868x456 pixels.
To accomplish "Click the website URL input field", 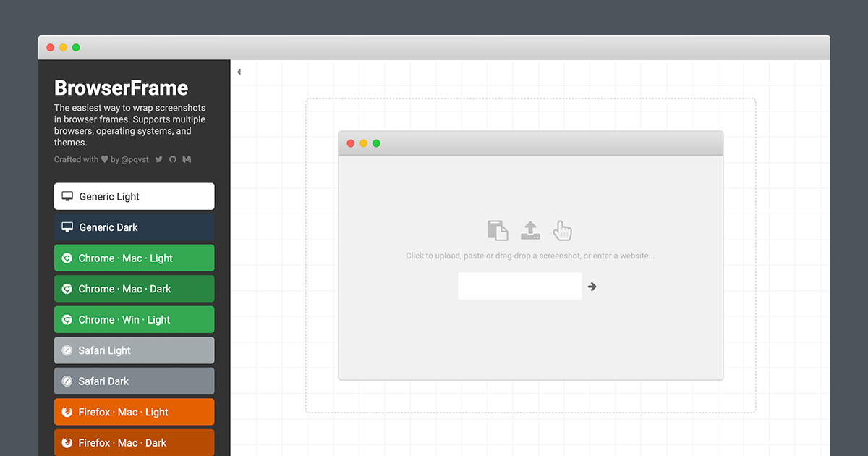I will pyautogui.click(x=519, y=286).
